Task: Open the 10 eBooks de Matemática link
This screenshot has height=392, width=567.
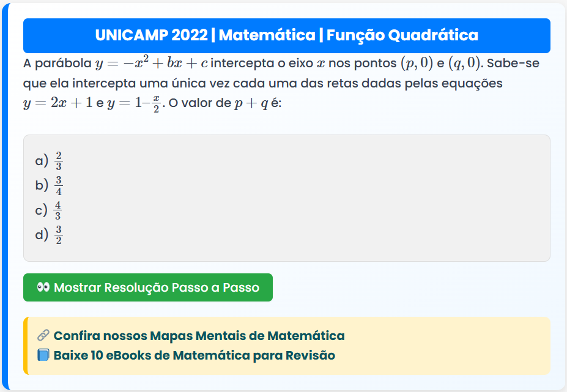Action: click(x=194, y=355)
